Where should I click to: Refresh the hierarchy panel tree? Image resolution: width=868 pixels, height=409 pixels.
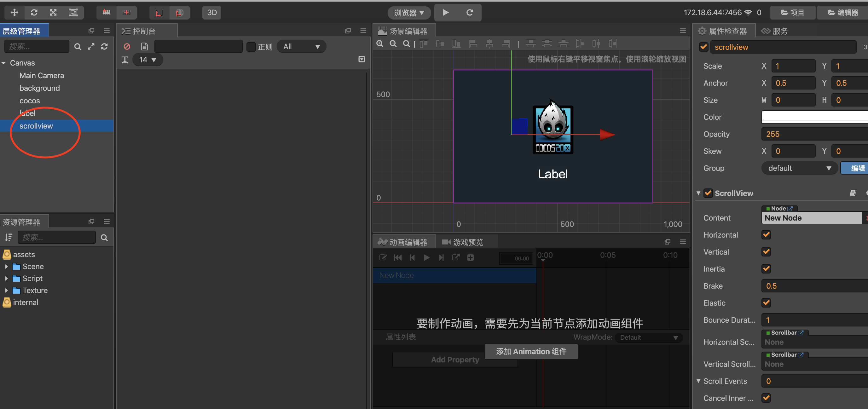click(x=104, y=47)
